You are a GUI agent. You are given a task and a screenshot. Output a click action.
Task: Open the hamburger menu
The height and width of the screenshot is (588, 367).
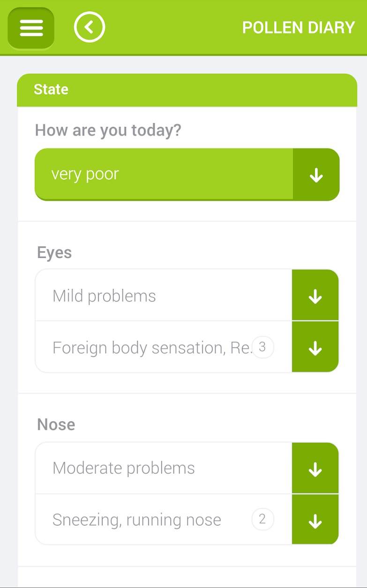[31, 28]
